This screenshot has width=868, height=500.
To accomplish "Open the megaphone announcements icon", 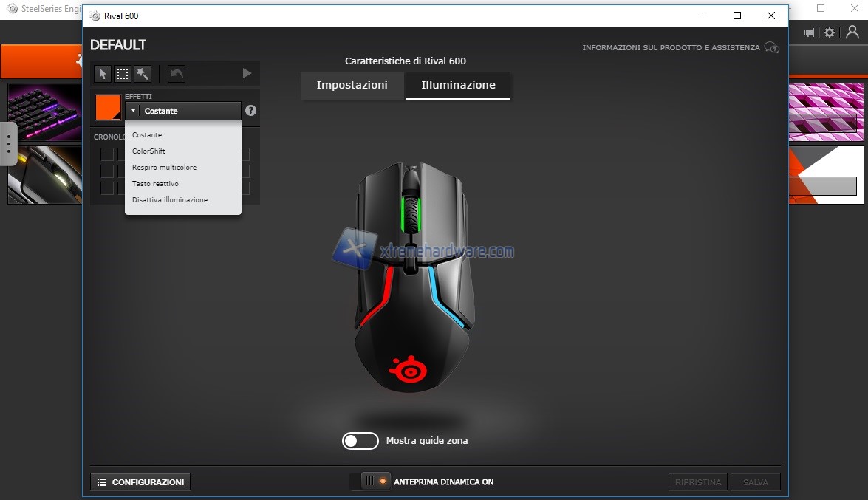I will pyautogui.click(x=810, y=32).
